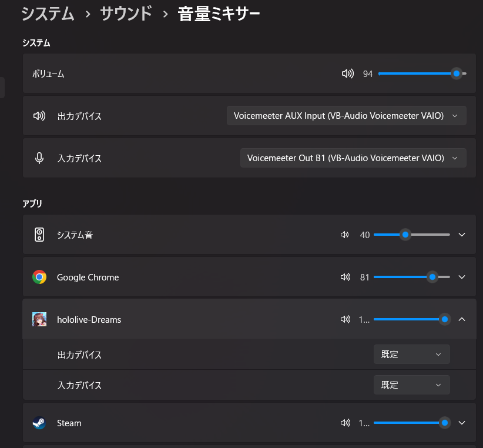Click the 音量ミキサー breadcrumb title
Screen dimensions: 483x448
pyautogui.click(x=219, y=14)
